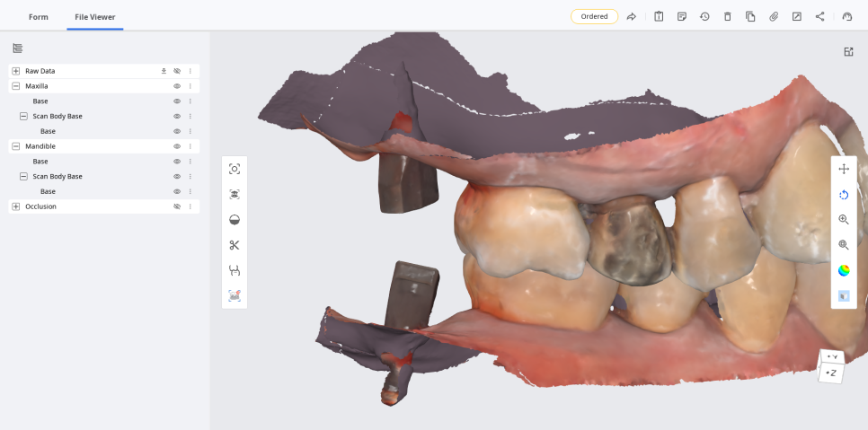Toggle visibility of Mandible eye icon
This screenshot has width=868, height=430.
177,146
